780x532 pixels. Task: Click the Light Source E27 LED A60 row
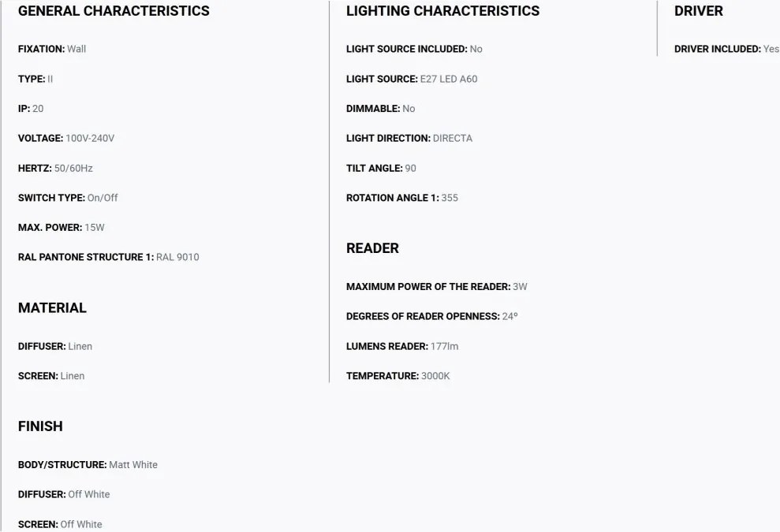click(412, 79)
